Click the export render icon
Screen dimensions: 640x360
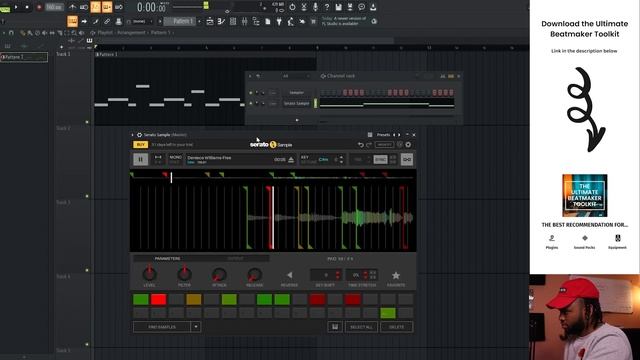point(350,7)
